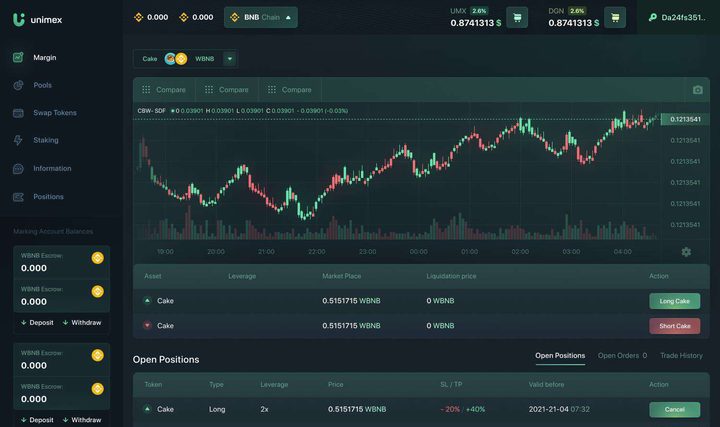720x427 pixels.
Task: Go to Staking in the sidebar
Action: [x=45, y=140]
